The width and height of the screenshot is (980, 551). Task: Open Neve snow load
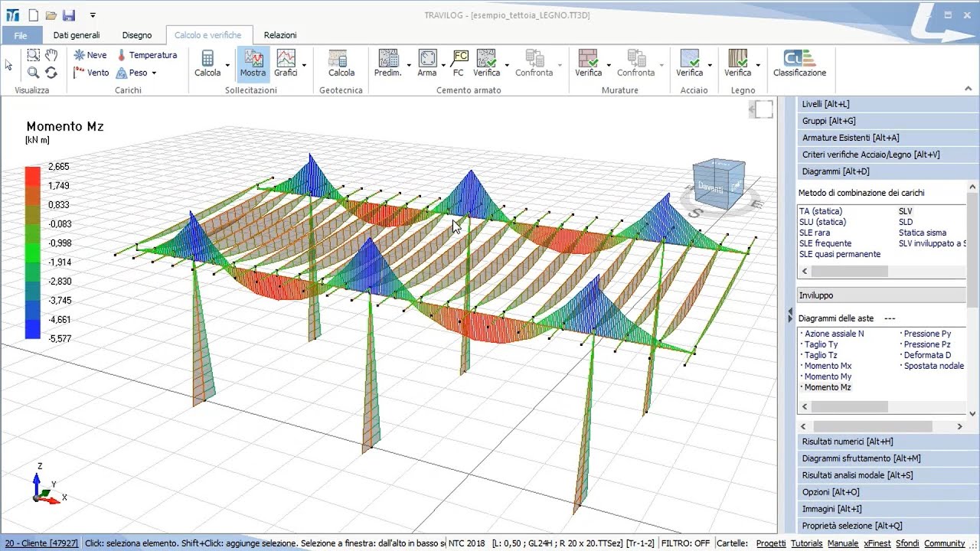point(90,55)
